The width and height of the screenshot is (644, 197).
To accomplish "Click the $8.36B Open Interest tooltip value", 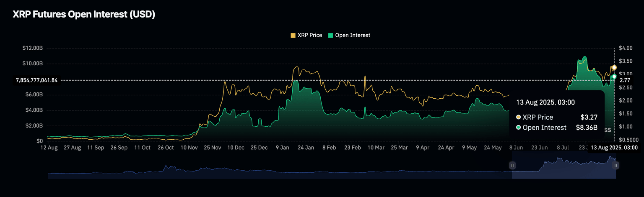I will pos(586,128).
